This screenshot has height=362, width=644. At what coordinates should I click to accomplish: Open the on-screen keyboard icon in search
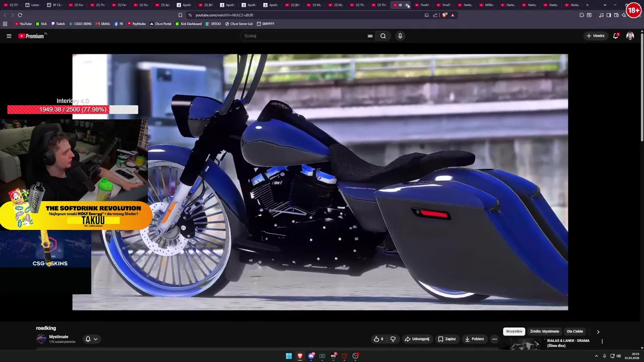point(370,36)
